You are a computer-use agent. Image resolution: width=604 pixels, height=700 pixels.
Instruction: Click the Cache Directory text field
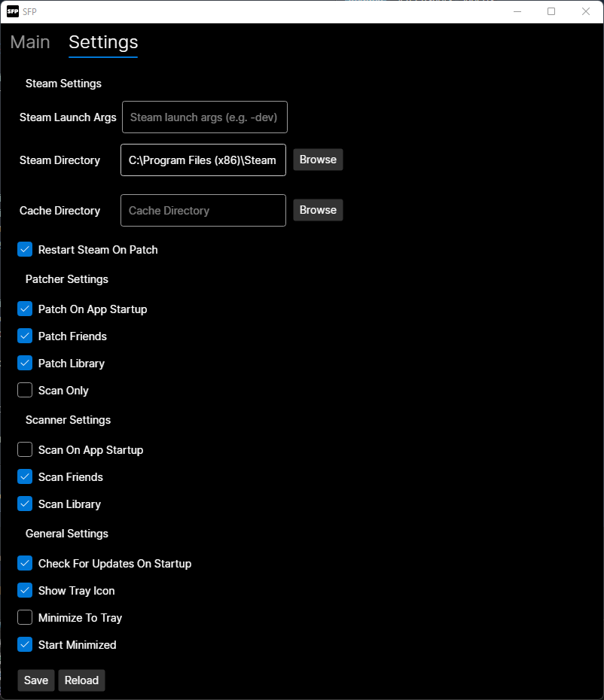tap(203, 211)
